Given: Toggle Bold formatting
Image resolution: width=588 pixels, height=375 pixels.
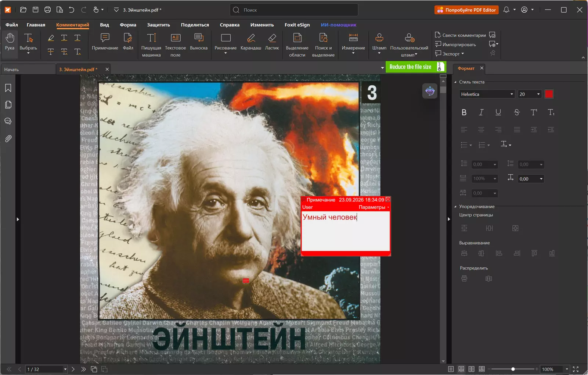Looking at the screenshot, I should point(464,113).
